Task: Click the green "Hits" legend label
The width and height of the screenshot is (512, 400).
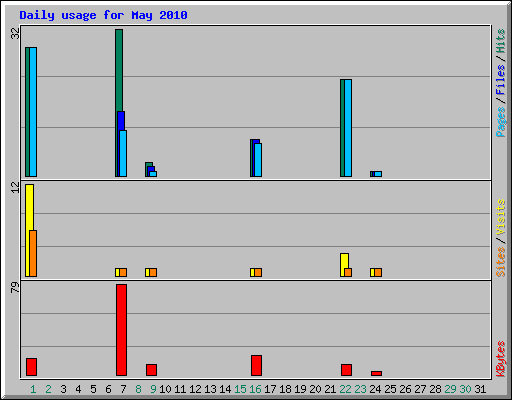Action: pos(500,41)
